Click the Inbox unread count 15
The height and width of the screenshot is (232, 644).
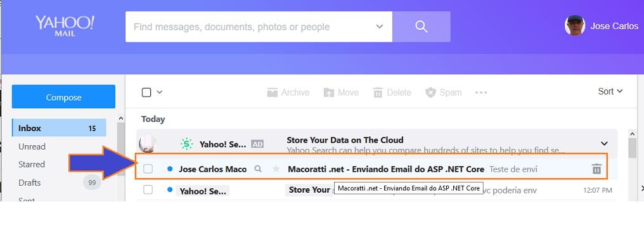(x=92, y=129)
